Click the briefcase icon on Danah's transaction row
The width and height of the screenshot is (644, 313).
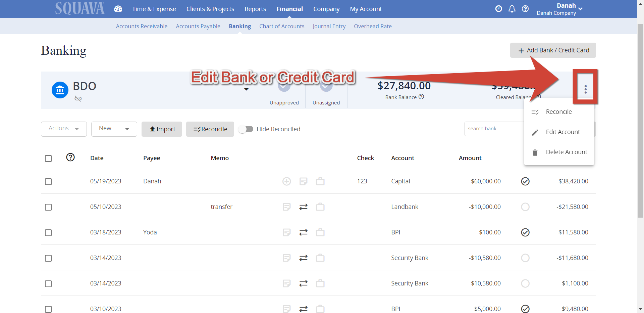(320, 181)
